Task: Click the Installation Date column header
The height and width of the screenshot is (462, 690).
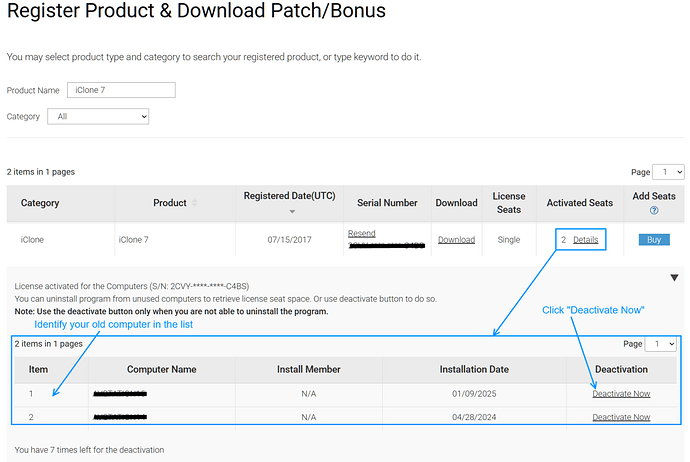Action: [x=474, y=370]
